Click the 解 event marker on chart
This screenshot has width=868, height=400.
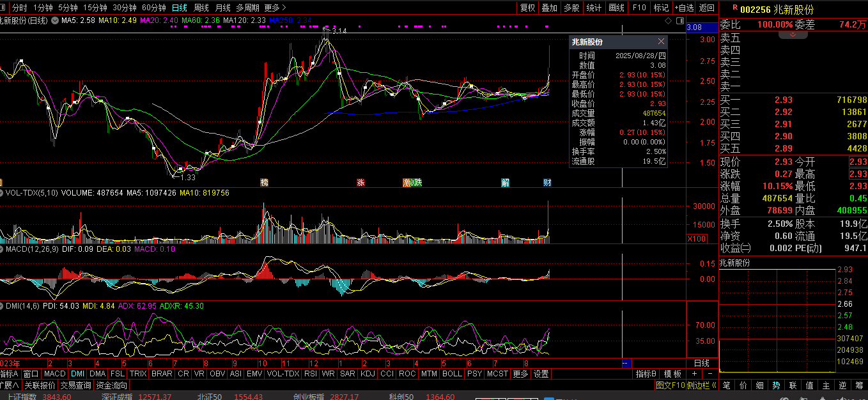(x=505, y=183)
